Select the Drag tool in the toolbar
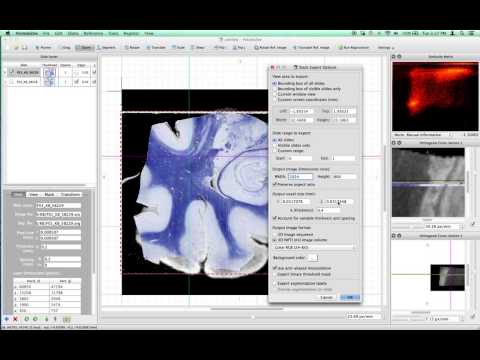 point(64,48)
